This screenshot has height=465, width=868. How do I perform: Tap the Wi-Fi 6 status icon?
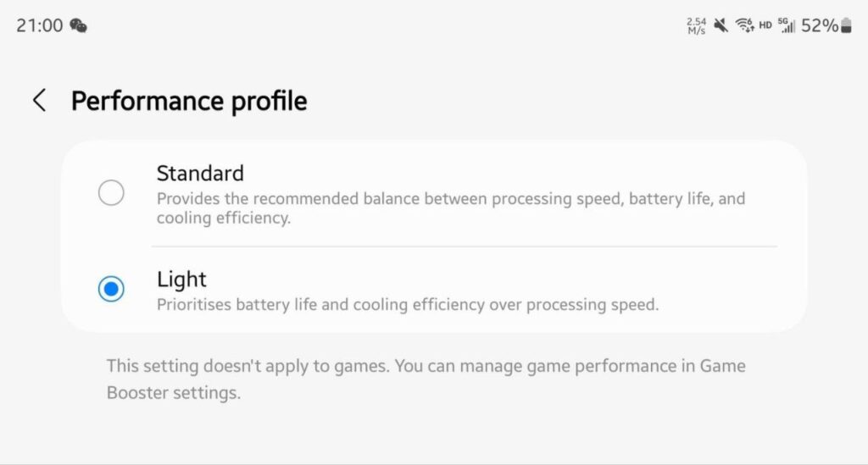[x=744, y=25]
